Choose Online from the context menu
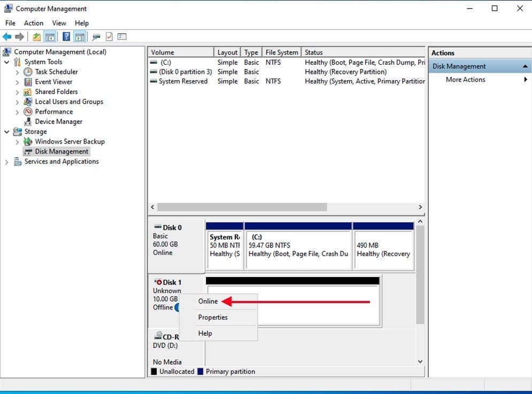 point(208,301)
